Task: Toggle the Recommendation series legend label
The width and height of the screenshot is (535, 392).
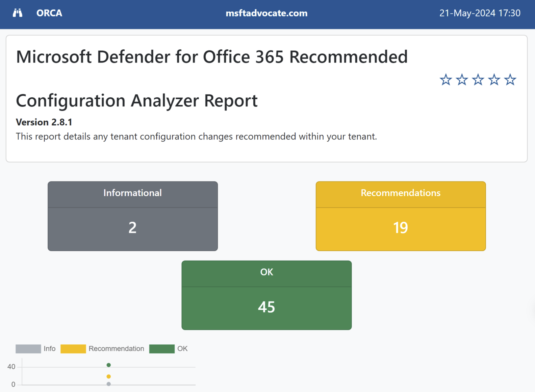Action: (116, 349)
